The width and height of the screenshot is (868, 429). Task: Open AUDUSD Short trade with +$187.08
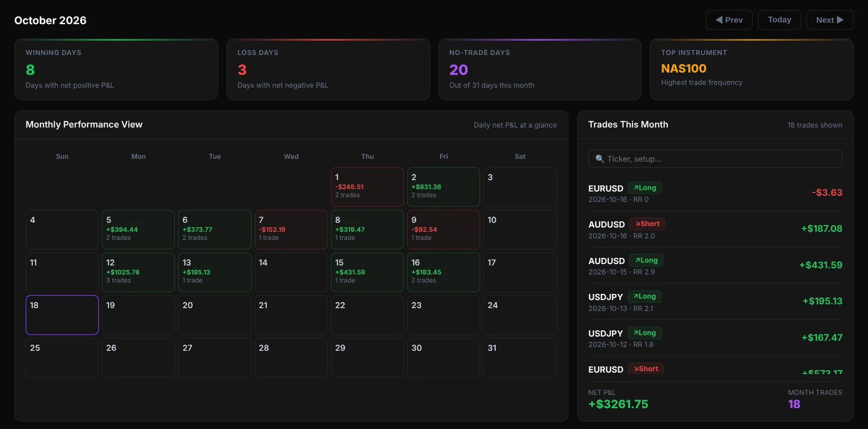click(x=715, y=229)
